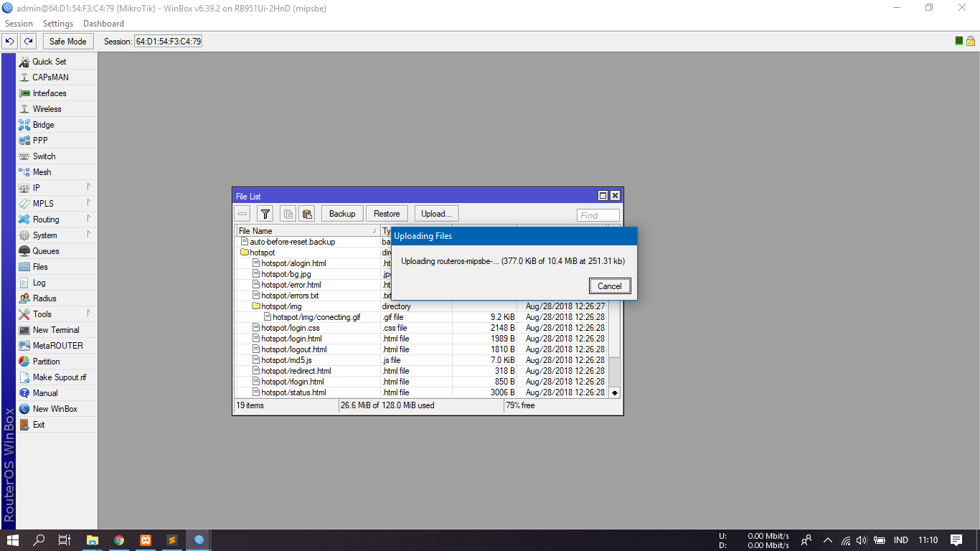
Task: Select Files in the sidebar
Action: click(x=57, y=267)
